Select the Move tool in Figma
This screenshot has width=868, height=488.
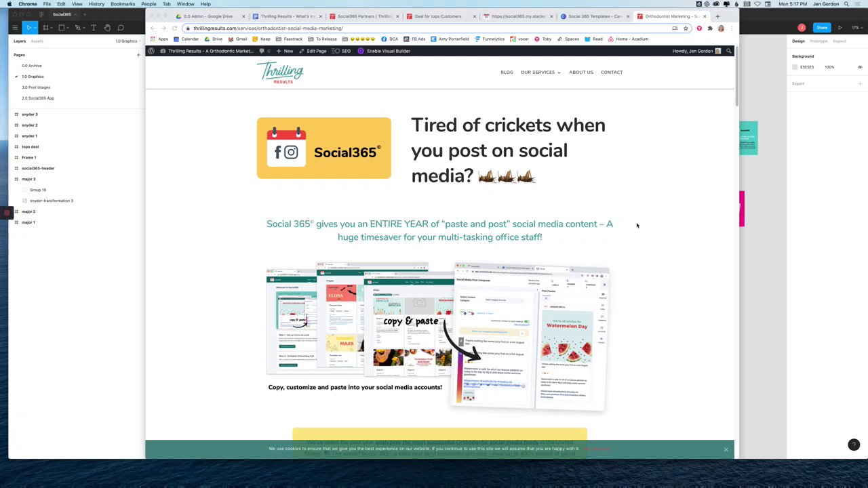coord(28,28)
